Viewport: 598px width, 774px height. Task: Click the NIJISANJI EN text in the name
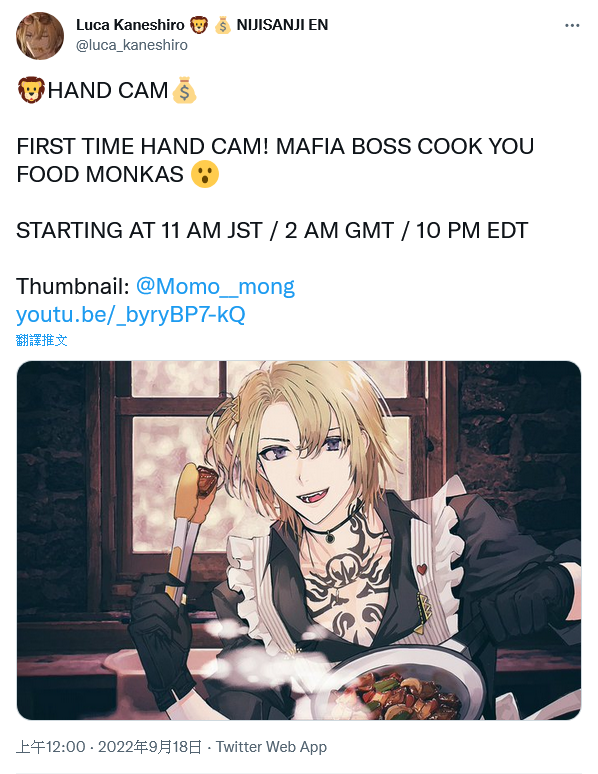[282, 25]
